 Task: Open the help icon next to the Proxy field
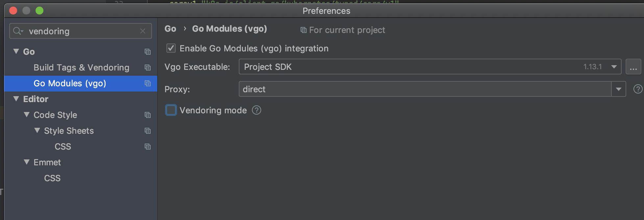pos(638,89)
